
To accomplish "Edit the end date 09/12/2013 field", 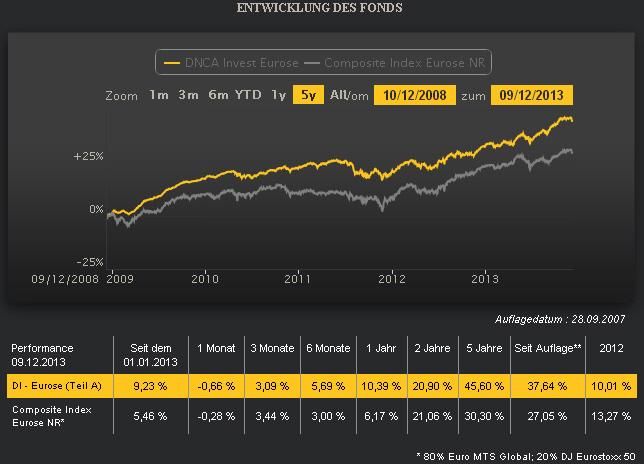I will [x=531, y=95].
